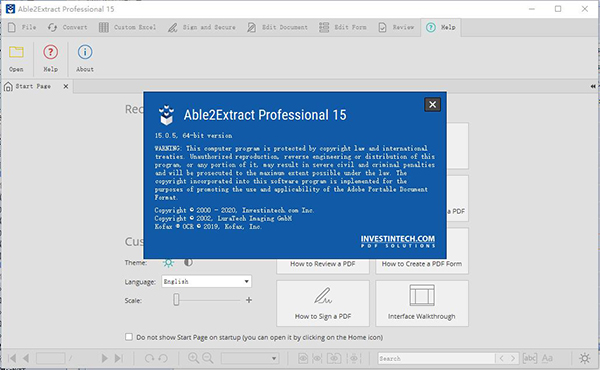Select continuous scroll view icon
The width and height of the screenshot is (600, 370).
coord(354,358)
